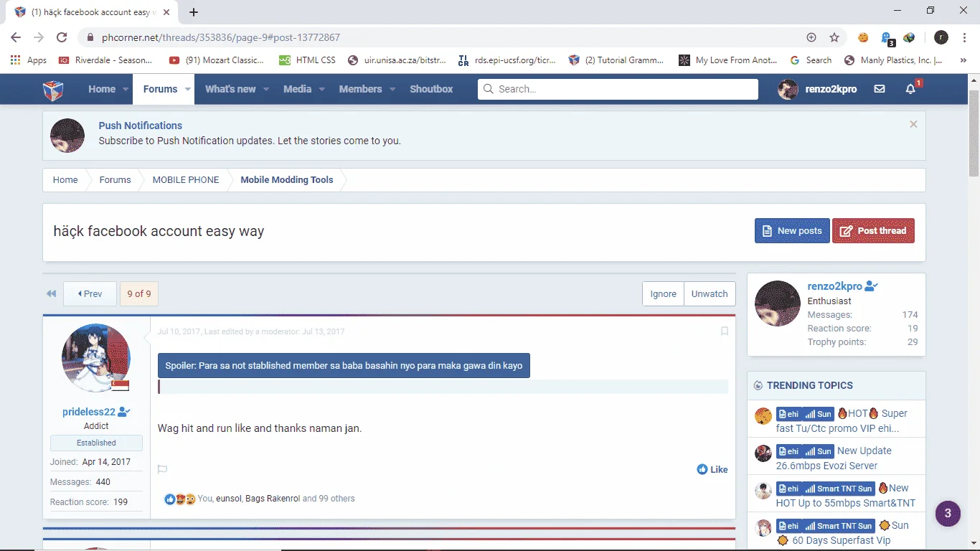Open the Home nav tab
The height and width of the screenshot is (551, 980).
[102, 89]
